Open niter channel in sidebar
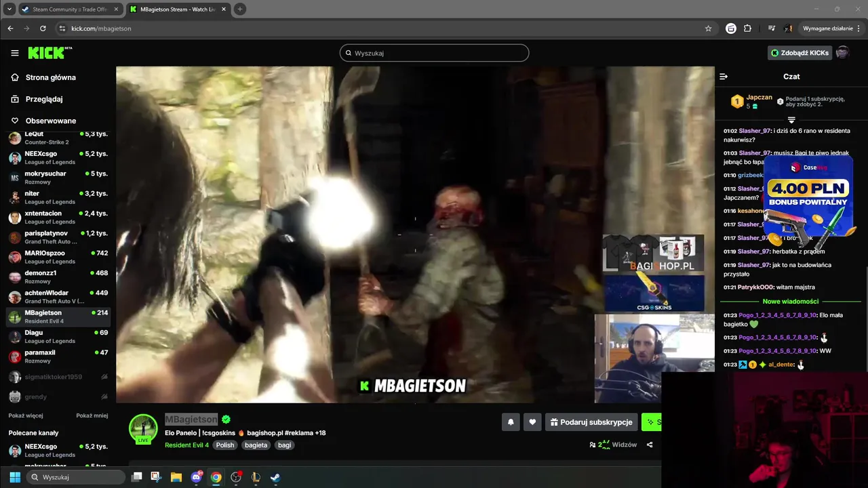Image resolution: width=868 pixels, height=488 pixels. (58, 197)
